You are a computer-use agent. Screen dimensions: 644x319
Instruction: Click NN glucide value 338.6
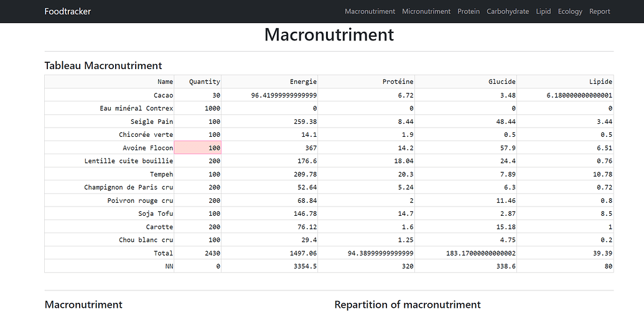(466, 266)
